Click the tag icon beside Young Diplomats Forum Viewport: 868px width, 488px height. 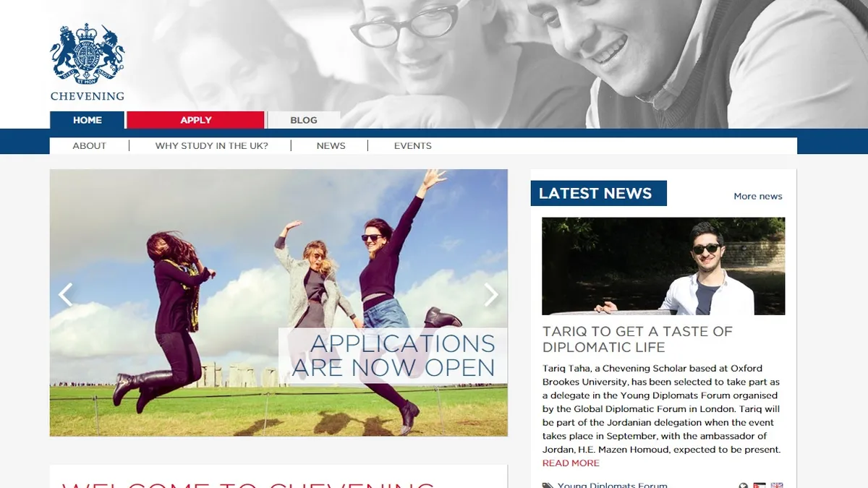coord(548,485)
